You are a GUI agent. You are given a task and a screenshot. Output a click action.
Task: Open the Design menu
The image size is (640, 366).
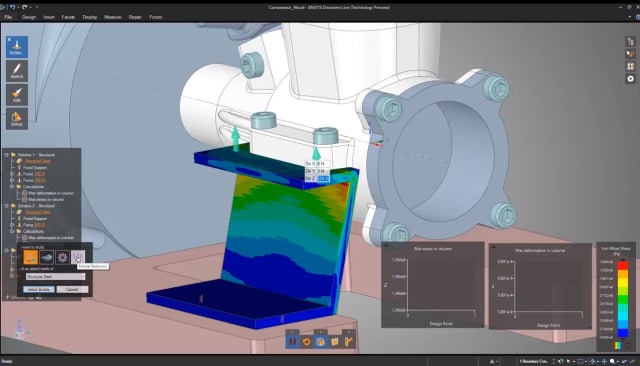point(29,17)
